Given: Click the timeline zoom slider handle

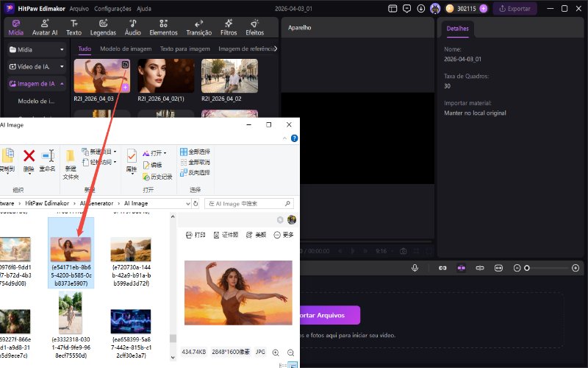Looking at the screenshot, I should pyautogui.click(x=526, y=268).
